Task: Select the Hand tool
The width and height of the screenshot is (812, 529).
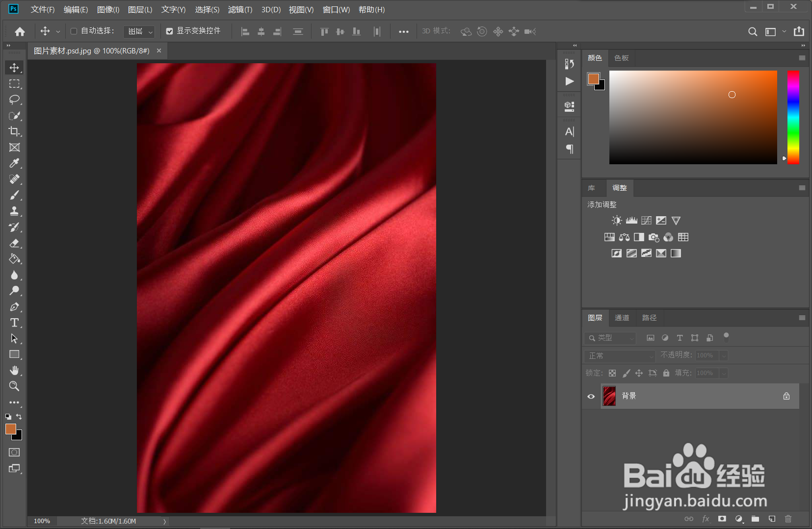Action: (x=14, y=371)
